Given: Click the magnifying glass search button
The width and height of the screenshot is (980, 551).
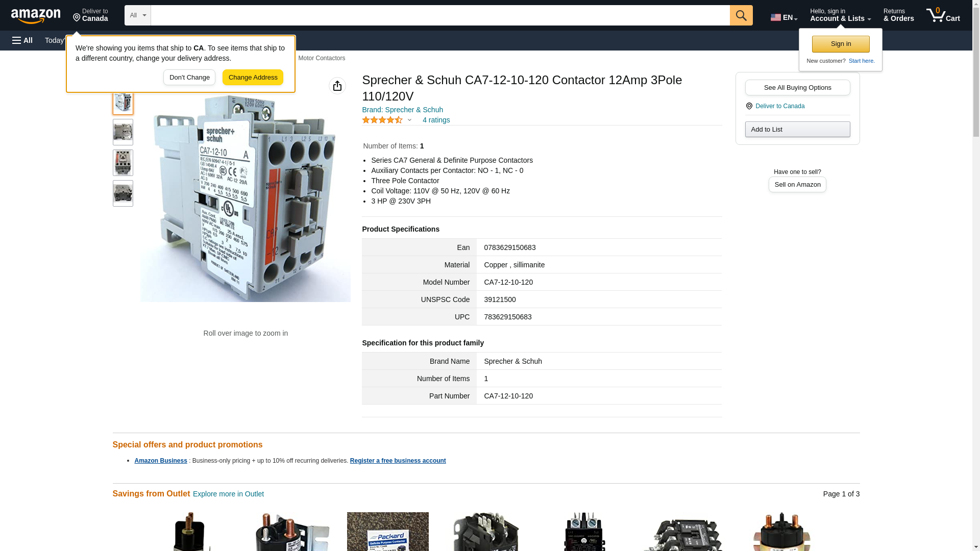Looking at the screenshot, I should pos(741,15).
